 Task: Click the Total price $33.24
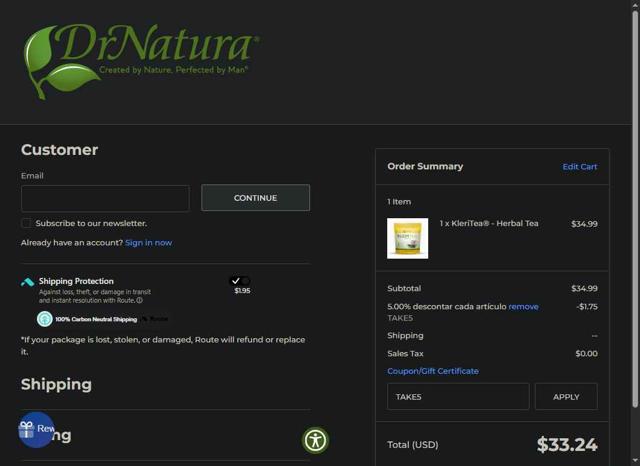tap(567, 444)
